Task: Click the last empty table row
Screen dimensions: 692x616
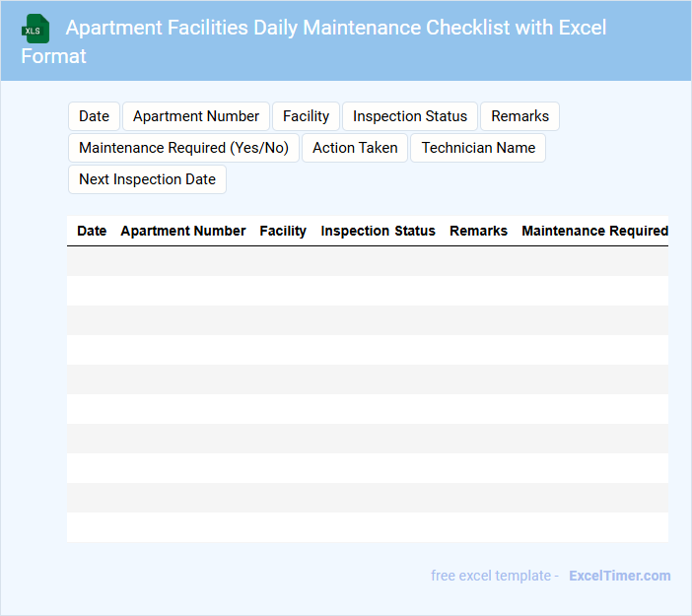Action: pyautogui.click(x=367, y=527)
